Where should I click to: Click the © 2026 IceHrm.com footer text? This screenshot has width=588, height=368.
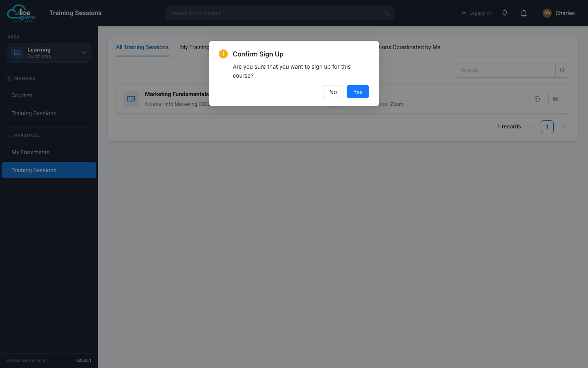coord(26,360)
